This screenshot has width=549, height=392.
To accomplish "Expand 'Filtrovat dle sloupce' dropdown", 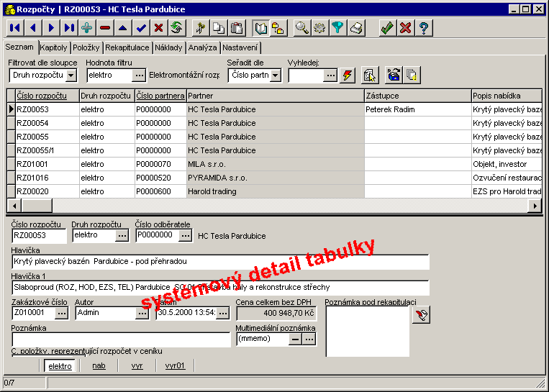I will pyautogui.click(x=71, y=76).
